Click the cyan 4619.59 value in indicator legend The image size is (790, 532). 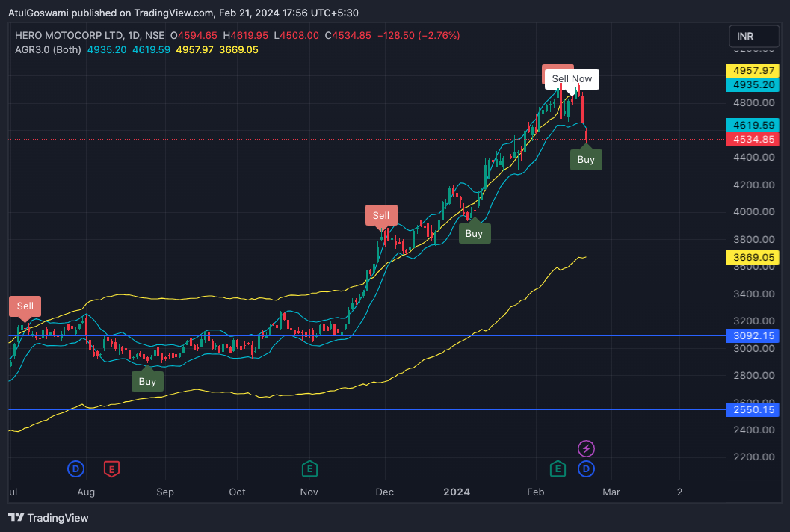pos(151,49)
